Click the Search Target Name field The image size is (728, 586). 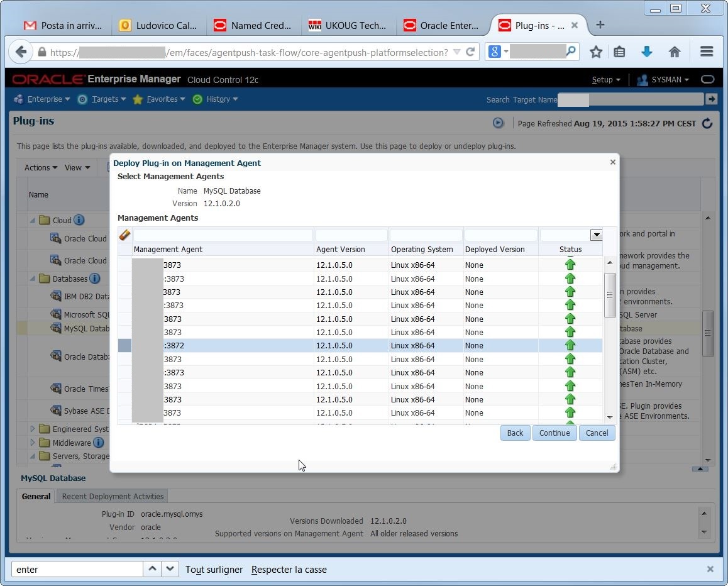631,99
